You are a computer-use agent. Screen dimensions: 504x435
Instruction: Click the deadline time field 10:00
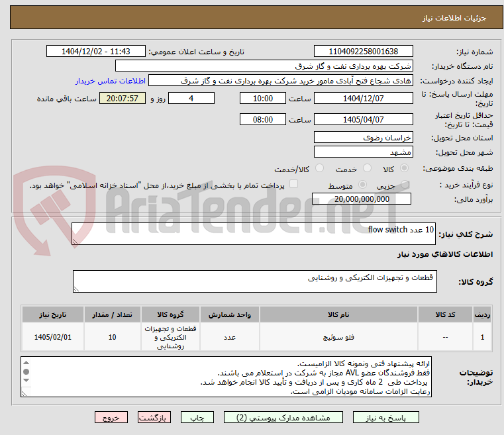point(263,98)
